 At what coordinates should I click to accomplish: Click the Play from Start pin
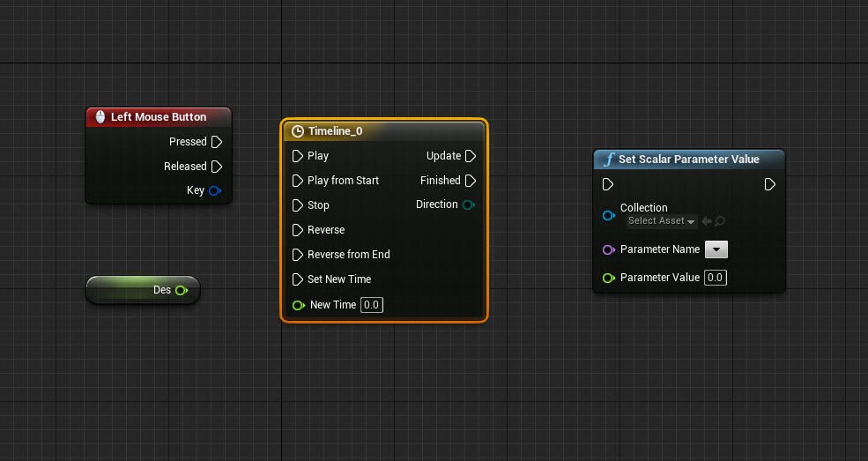pos(298,181)
